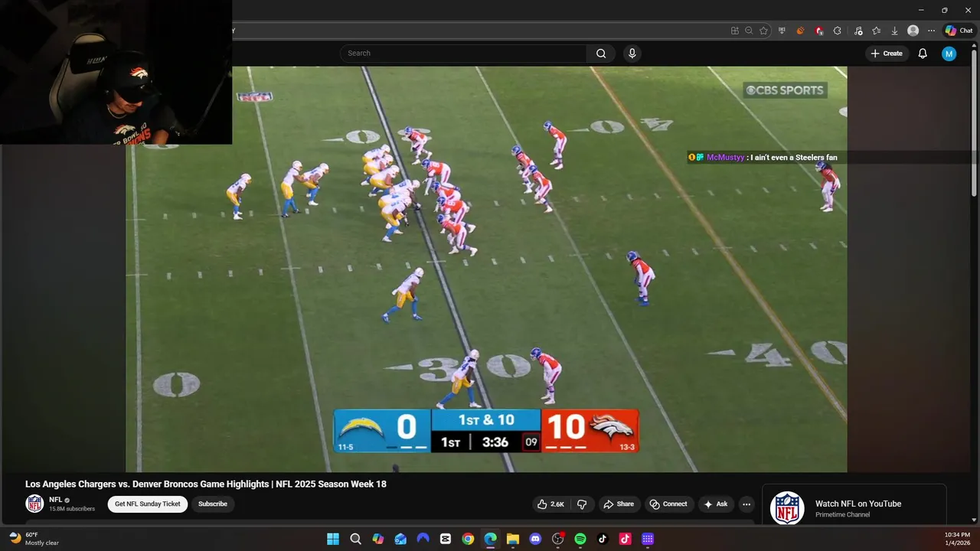Click the Create button
The width and height of the screenshot is (980, 551).
[x=887, y=54]
